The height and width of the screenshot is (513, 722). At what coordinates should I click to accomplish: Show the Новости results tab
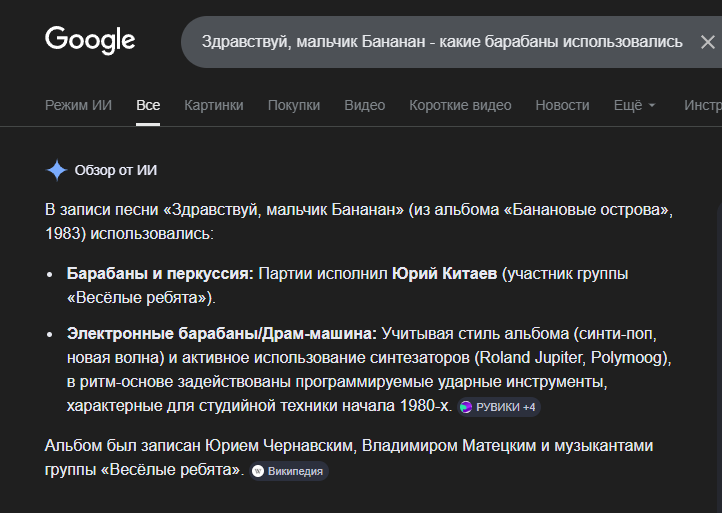click(x=562, y=105)
